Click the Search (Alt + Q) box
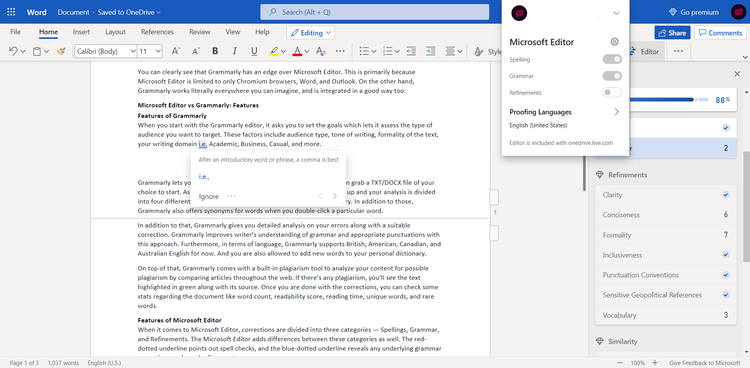The image size is (750, 368). pyautogui.click(x=375, y=12)
